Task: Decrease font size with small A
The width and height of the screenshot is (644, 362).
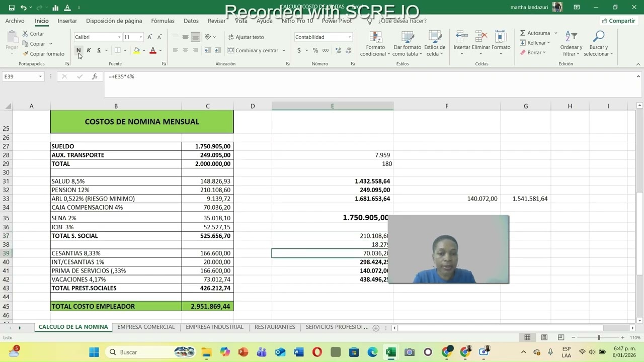Action: point(159,37)
